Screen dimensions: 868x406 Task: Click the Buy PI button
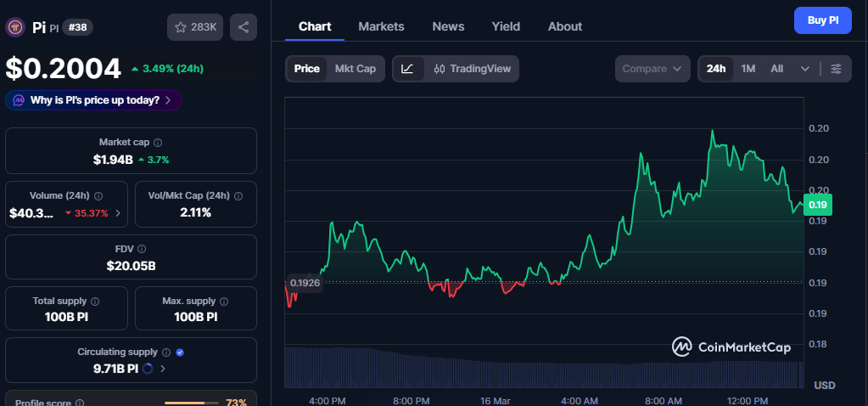823,20
